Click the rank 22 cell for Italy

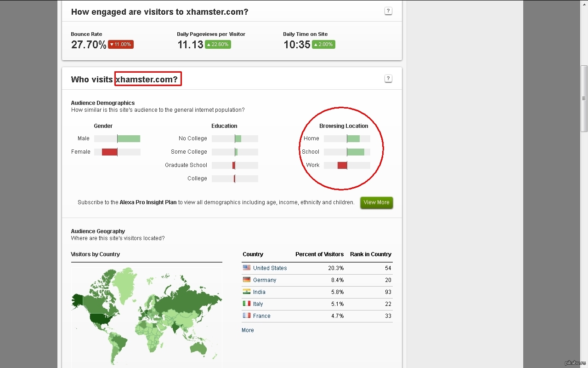click(x=388, y=304)
